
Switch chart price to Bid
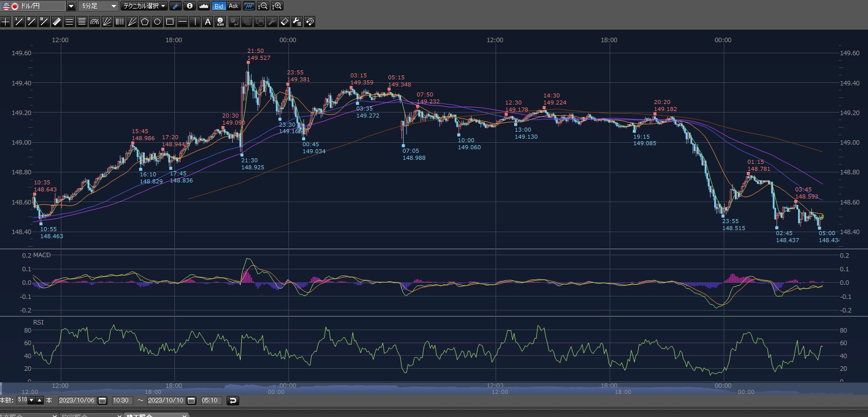click(219, 6)
